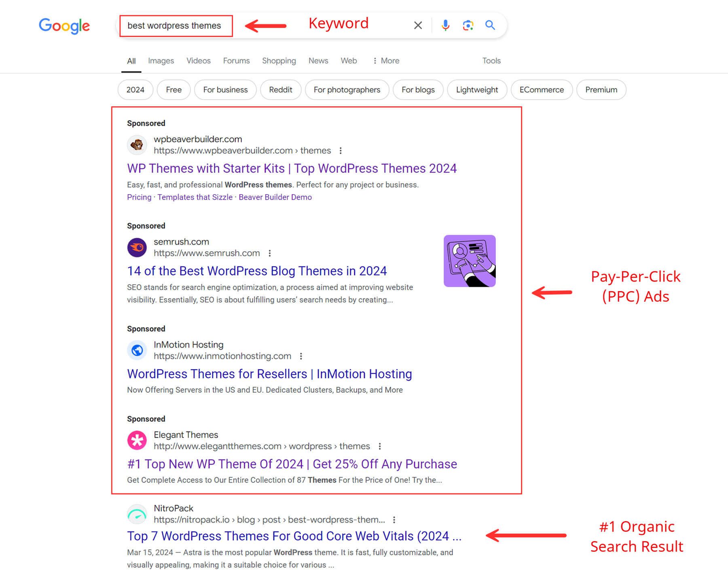This screenshot has width=728, height=580.
Task: Toggle the Reddit filter chip
Action: pyautogui.click(x=281, y=89)
